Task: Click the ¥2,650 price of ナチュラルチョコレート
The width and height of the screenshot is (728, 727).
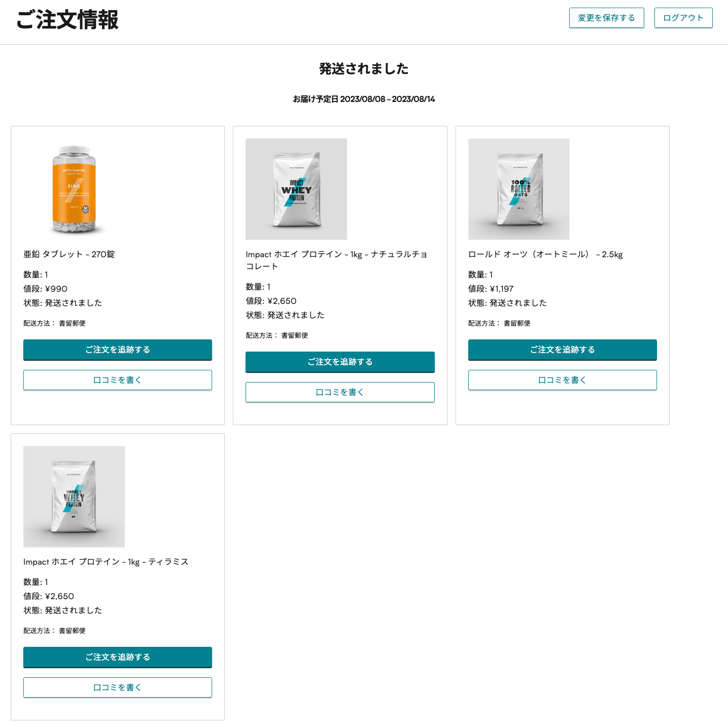Action: (282, 301)
